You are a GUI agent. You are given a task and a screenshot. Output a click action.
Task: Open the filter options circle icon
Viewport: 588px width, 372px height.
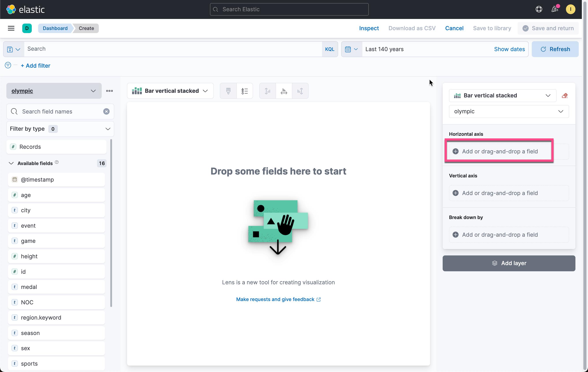8,65
